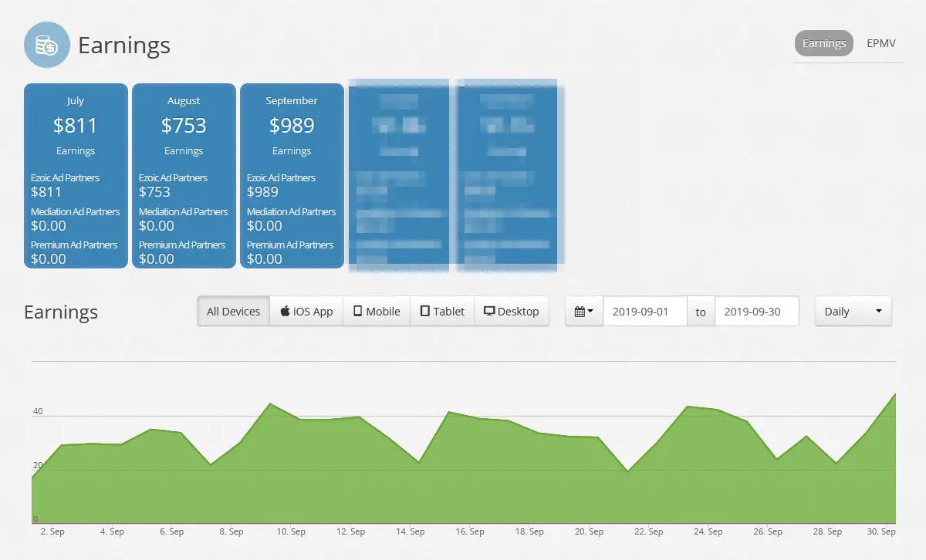Click the 2. Sep axis label
The height and width of the screenshot is (560, 926).
[x=52, y=531]
